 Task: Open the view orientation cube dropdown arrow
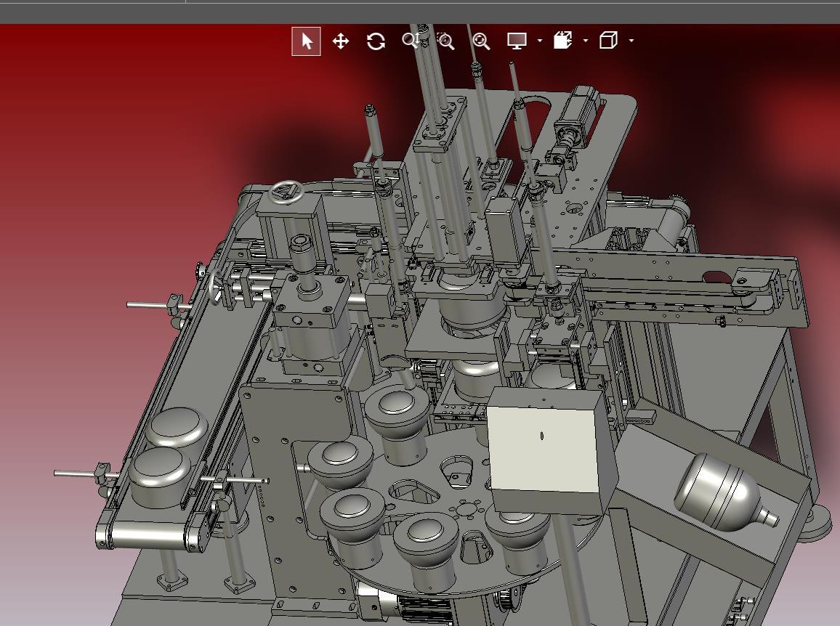tap(631, 41)
